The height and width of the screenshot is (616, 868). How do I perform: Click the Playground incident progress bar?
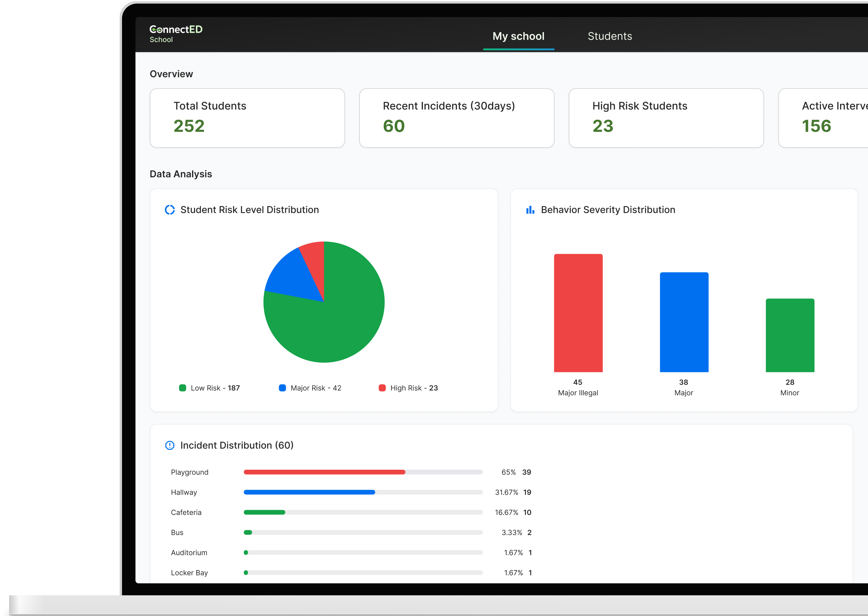(x=362, y=472)
